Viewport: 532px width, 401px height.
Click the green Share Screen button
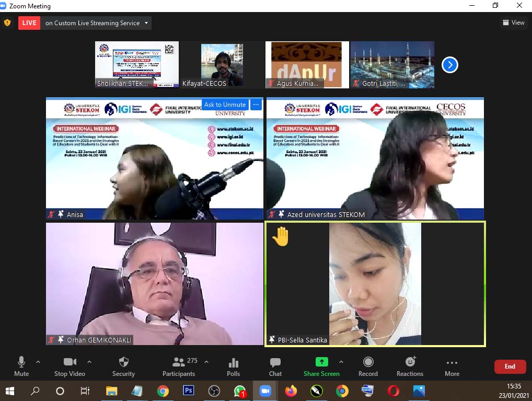321,366
